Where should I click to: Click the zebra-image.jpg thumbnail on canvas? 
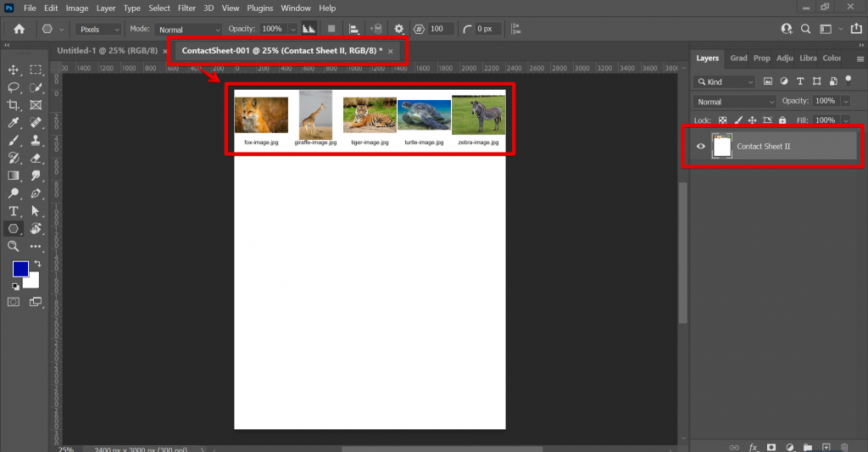coord(478,115)
